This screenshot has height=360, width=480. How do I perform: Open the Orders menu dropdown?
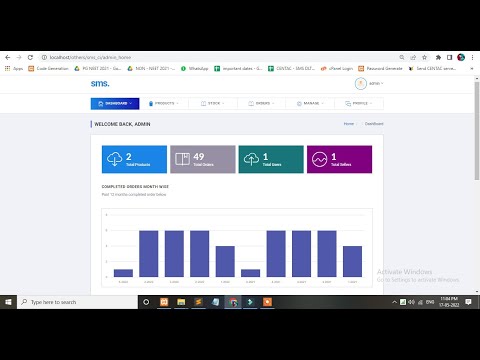[x=261, y=103]
